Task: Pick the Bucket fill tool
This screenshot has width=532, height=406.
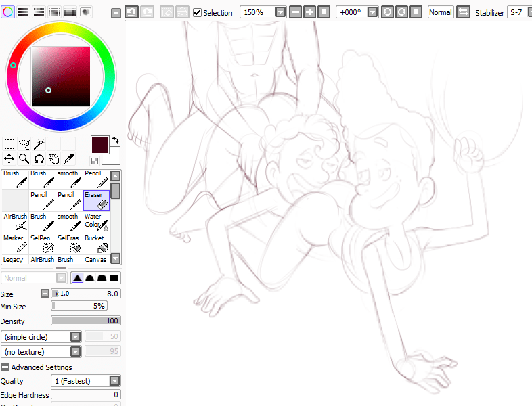Action: [x=96, y=244]
